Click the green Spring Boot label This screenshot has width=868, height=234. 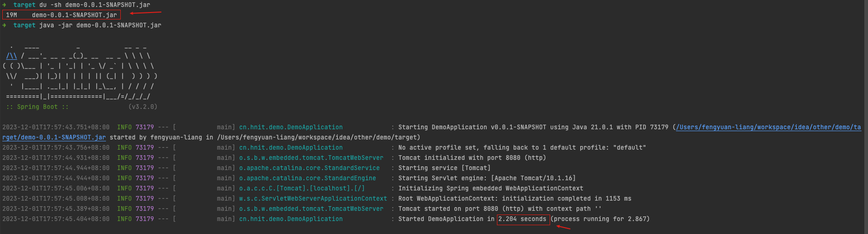(37, 107)
